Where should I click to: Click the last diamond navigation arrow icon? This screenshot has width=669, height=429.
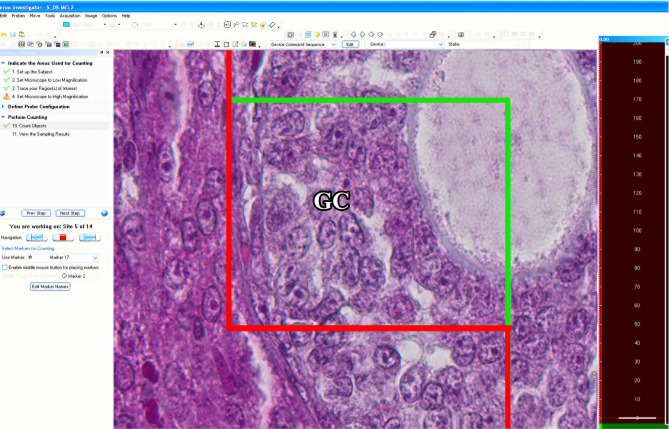click(380, 35)
